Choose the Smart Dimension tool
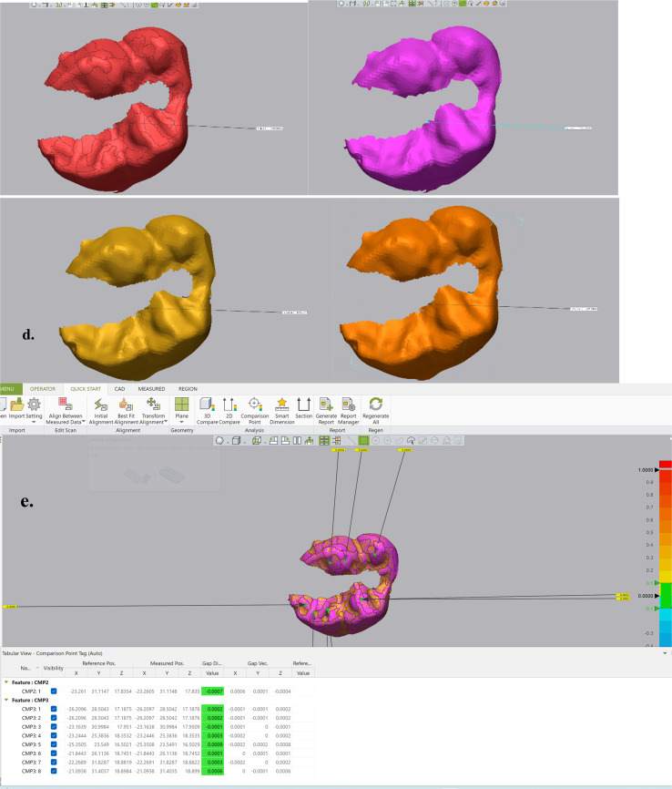Screen dimensions: 672x789 coord(281,410)
